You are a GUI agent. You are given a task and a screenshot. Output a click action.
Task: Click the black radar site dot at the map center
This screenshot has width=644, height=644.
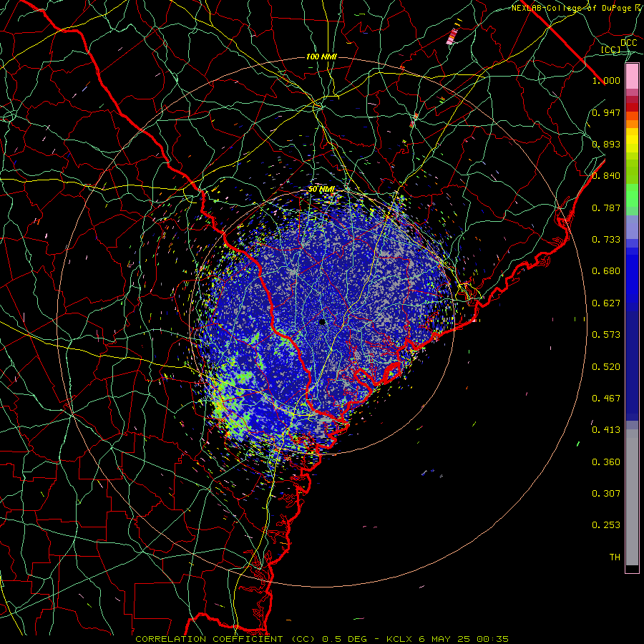pos(322,321)
